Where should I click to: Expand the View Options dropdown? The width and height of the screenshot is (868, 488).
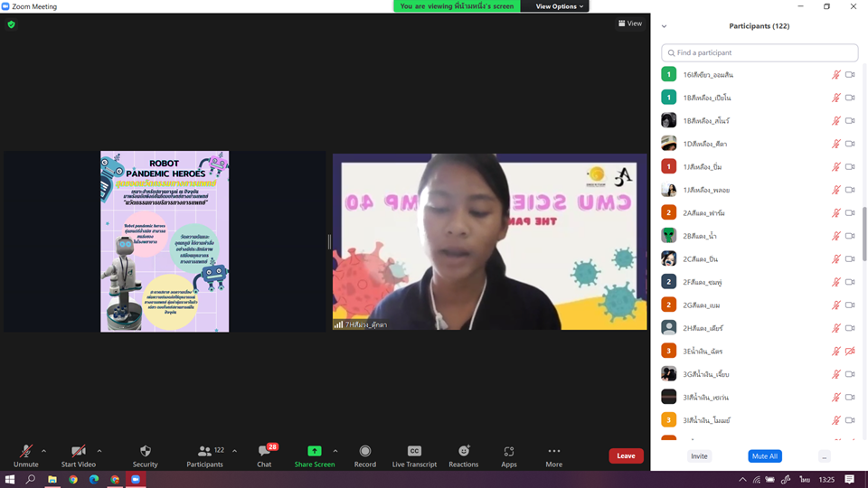pos(560,6)
